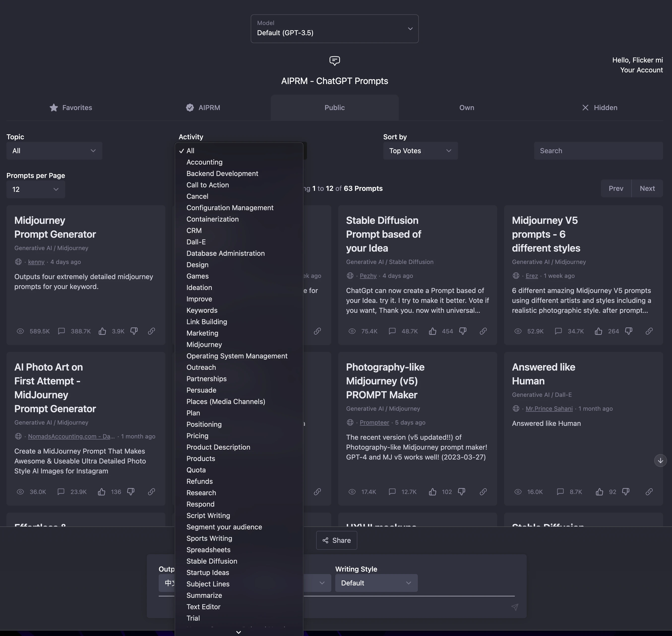This screenshot has width=672, height=636.
Task: Click comments icon on Stable Diffusion Prompt card
Action: (392, 331)
